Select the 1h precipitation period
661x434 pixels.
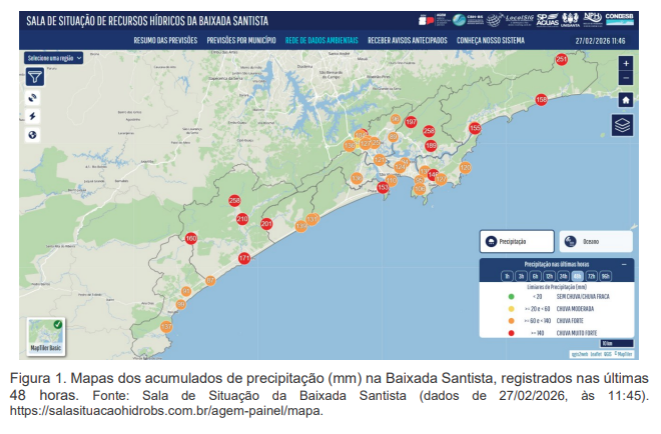pyautogui.click(x=508, y=275)
